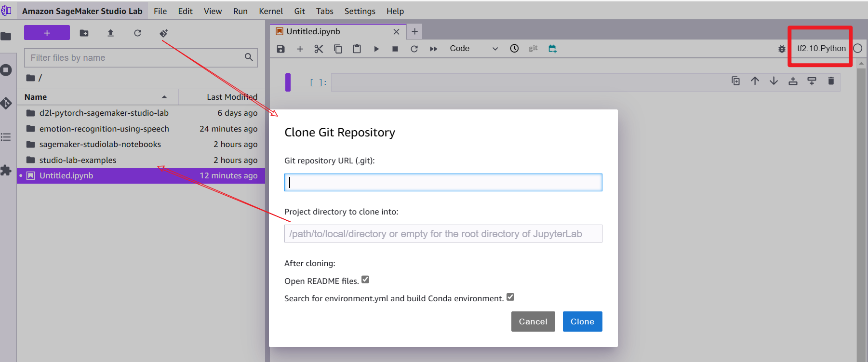The height and width of the screenshot is (362, 868).
Task: Insert a cell below this cell
Action: pos(812,81)
